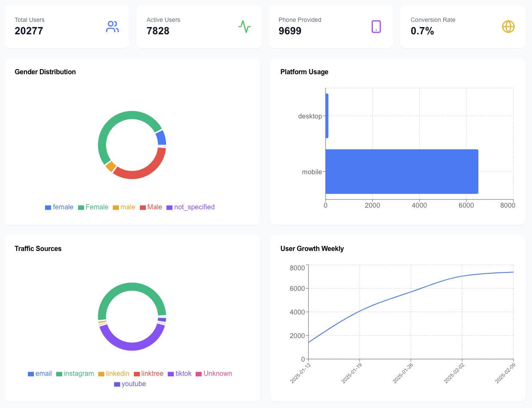Click the Total Users stat card
The image size is (532, 408).
(67, 27)
